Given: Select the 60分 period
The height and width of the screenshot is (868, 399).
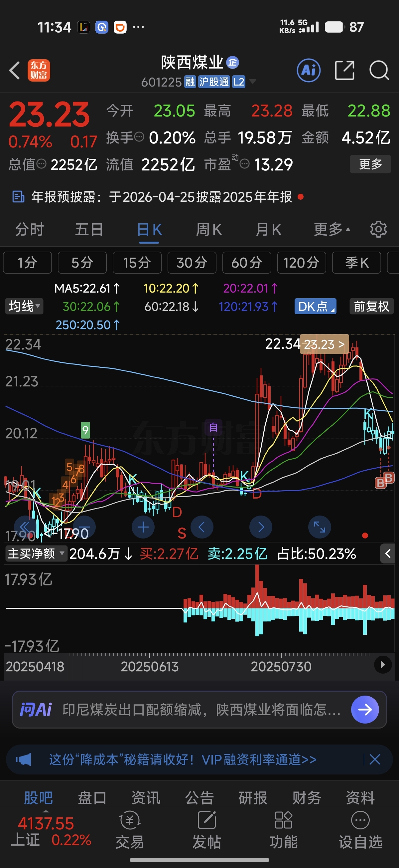Looking at the screenshot, I should point(247,263).
